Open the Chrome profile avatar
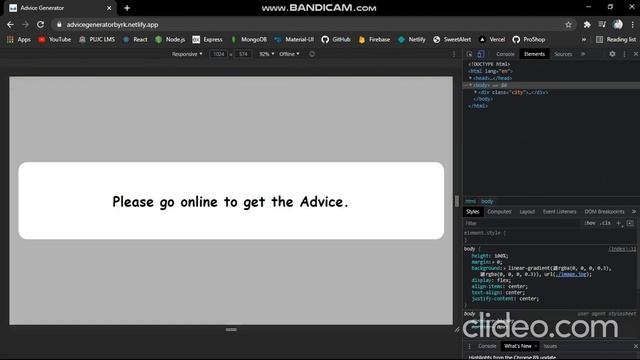640x360 pixels. [618, 25]
